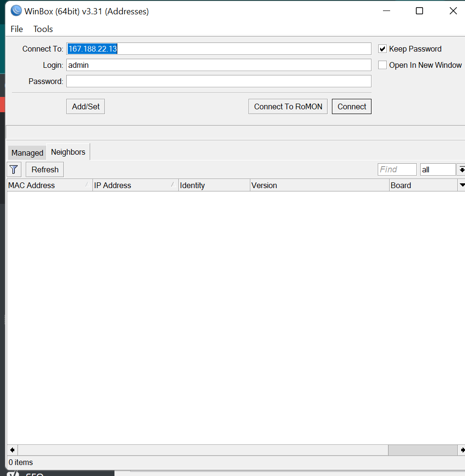
Task: Toggle the Keep Password checkbox
Action: tap(382, 49)
